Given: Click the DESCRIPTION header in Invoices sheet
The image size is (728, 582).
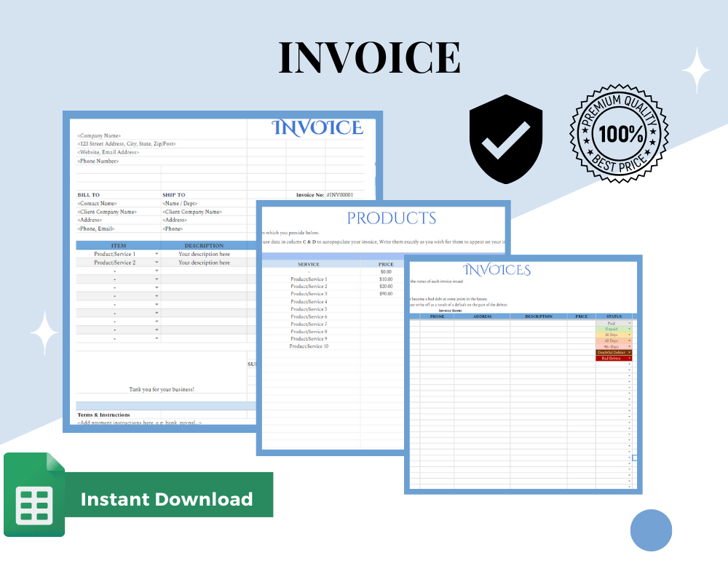Looking at the screenshot, I should pyautogui.click(x=539, y=316).
